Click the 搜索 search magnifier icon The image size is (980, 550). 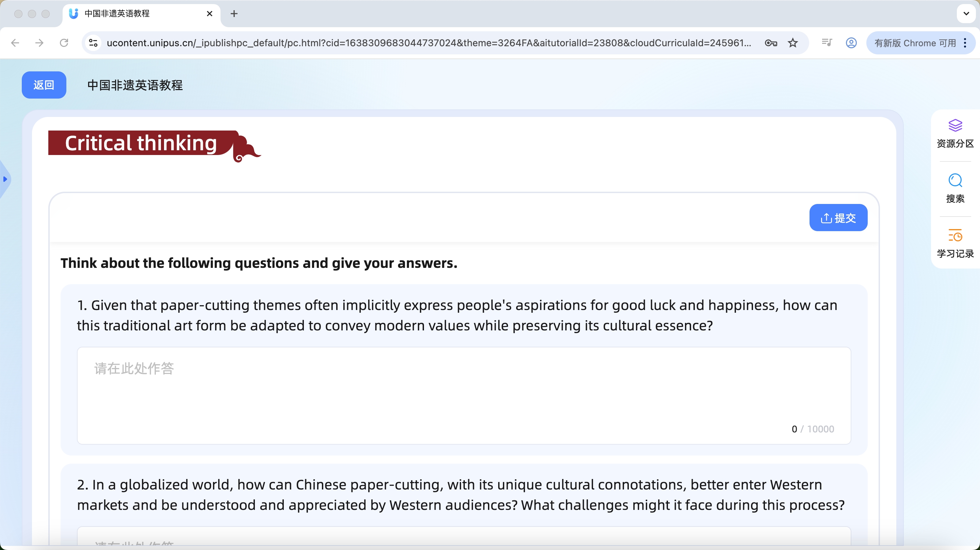(x=955, y=181)
